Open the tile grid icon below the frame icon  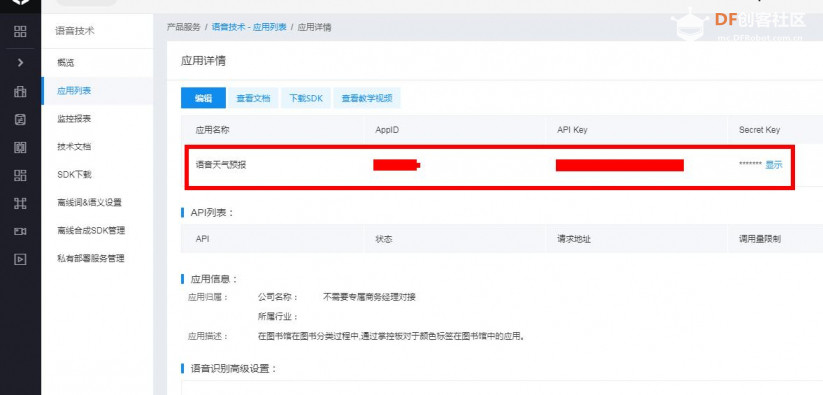pos(20,175)
